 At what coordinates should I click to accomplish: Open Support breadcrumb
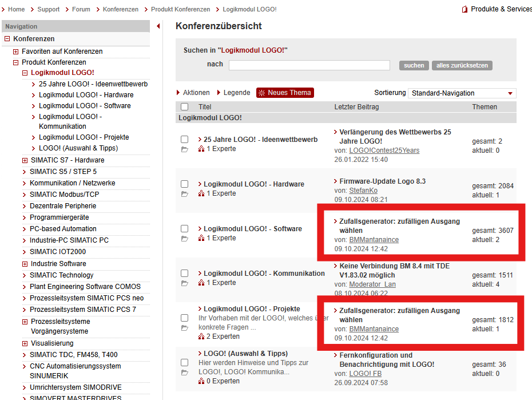48,10
